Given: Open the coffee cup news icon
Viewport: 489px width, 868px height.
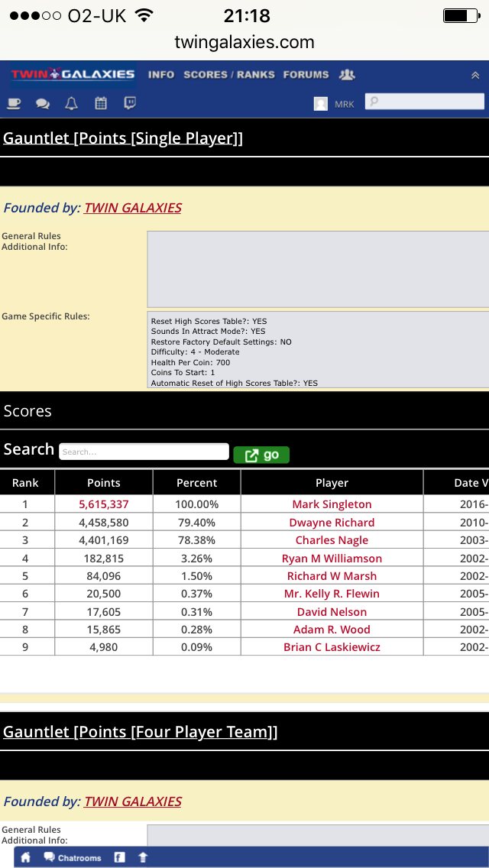Looking at the screenshot, I should 13,103.
